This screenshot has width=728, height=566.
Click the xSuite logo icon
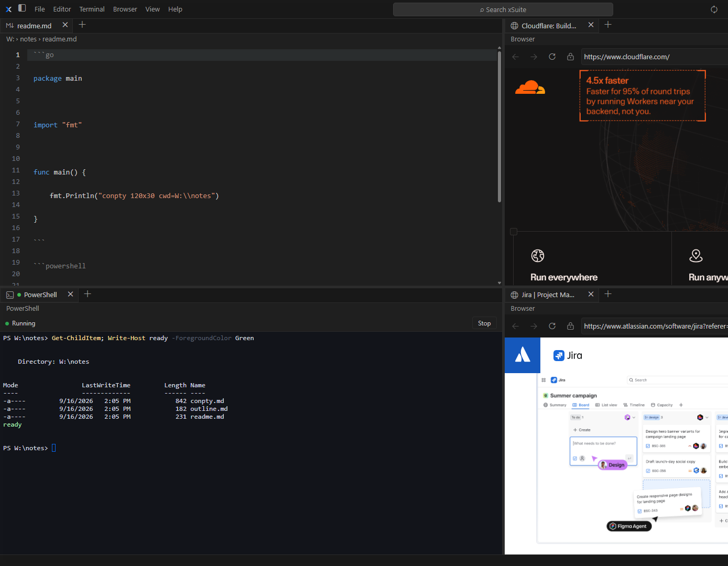click(8, 9)
